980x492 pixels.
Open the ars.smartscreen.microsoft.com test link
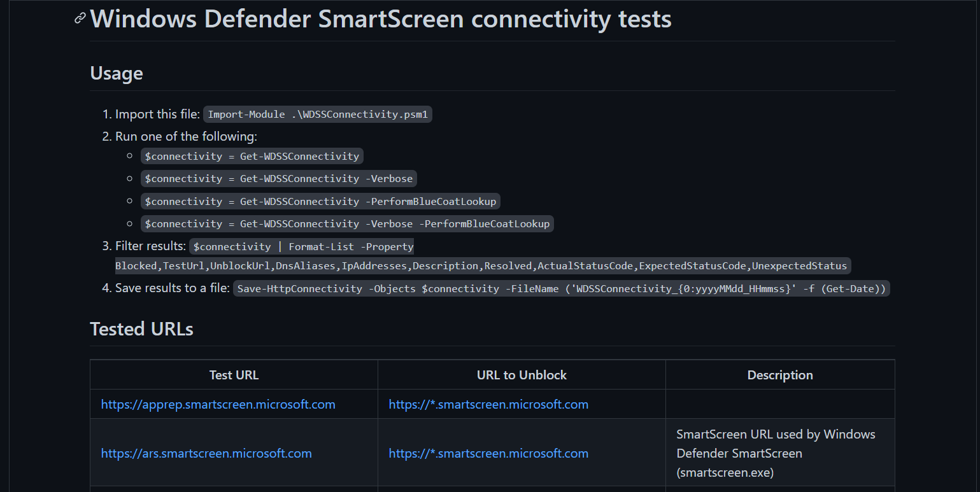[206, 453]
